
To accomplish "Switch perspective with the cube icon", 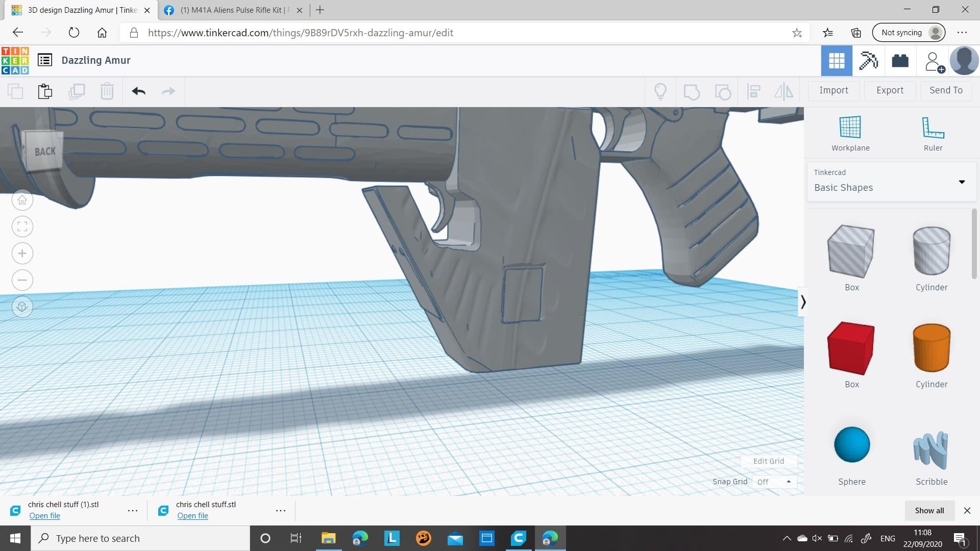I will tap(22, 307).
